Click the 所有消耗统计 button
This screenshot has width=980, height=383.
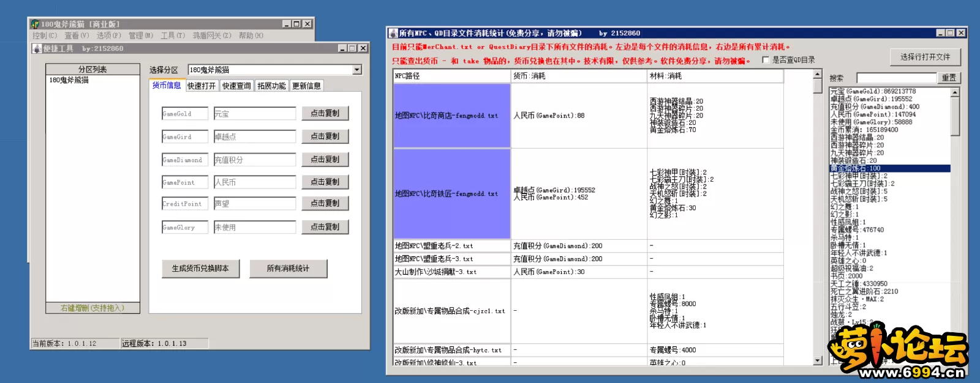pyautogui.click(x=288, y=269)
